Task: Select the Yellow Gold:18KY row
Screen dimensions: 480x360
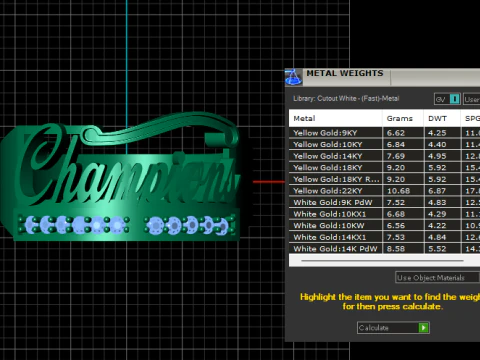Action: [384, 168]
